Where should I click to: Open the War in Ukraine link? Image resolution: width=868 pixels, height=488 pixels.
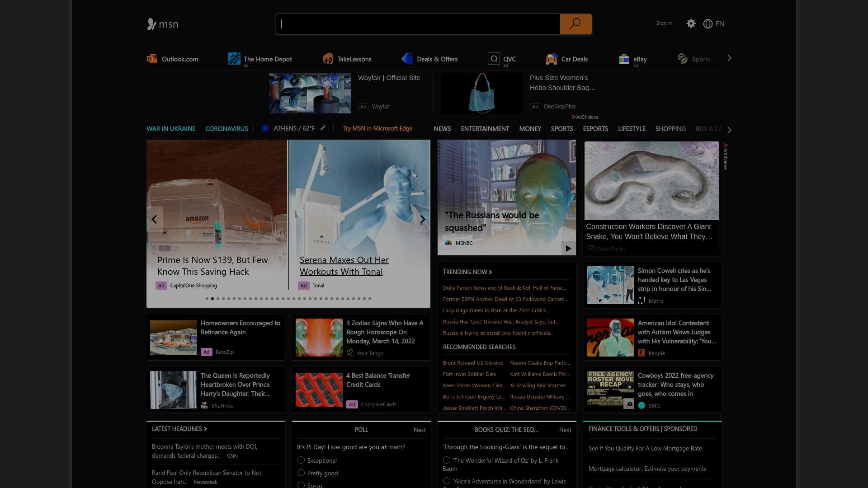click(x=171, y=129)
